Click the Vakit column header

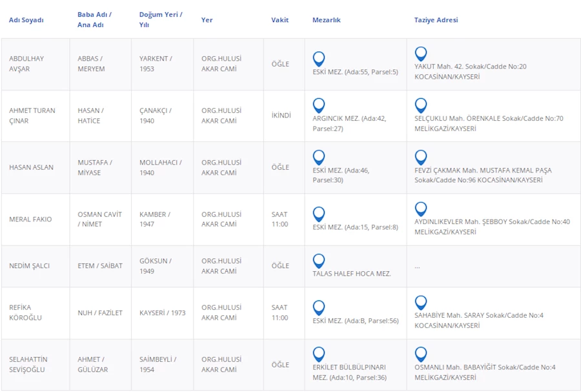pyautogui.click(x=280, y=20)
